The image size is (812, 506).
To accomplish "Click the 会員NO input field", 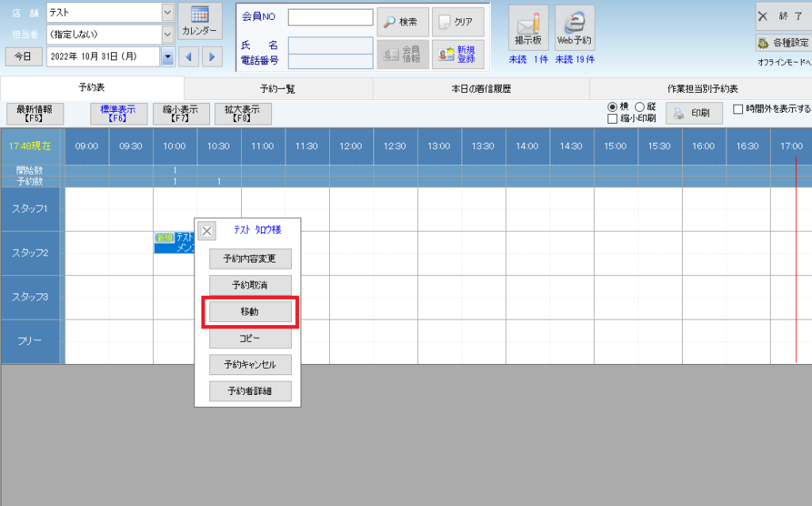I will [330, 17].
